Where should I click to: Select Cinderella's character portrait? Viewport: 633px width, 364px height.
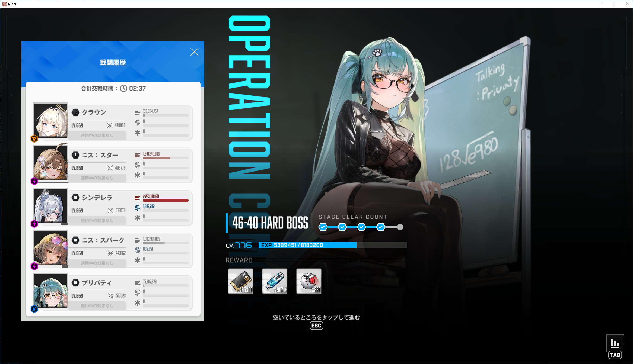point(51,206)
